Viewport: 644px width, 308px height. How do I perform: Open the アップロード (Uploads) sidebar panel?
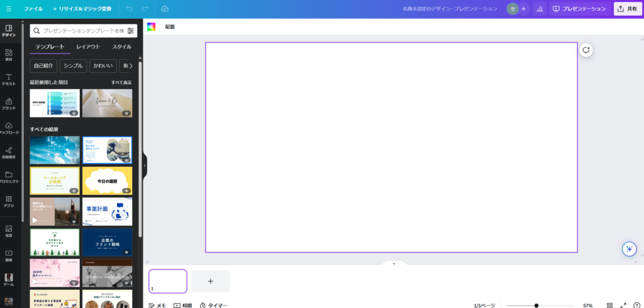coord(9,128)
